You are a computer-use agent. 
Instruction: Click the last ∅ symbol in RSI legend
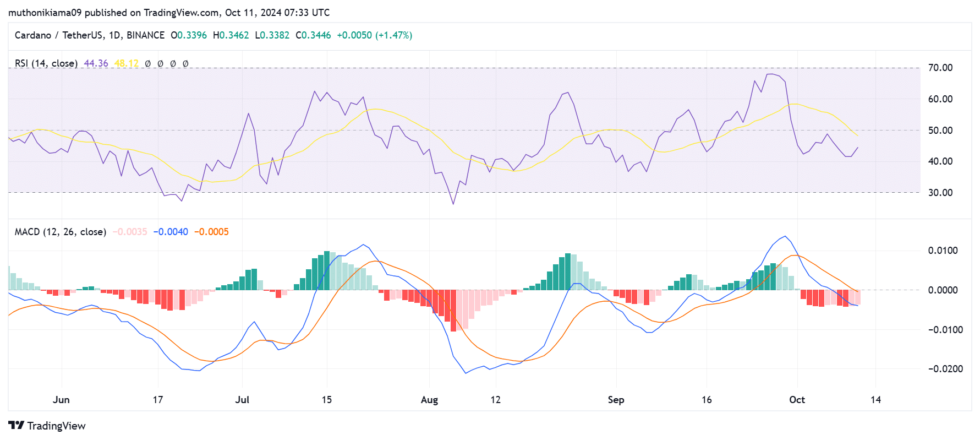coord(185,64)
